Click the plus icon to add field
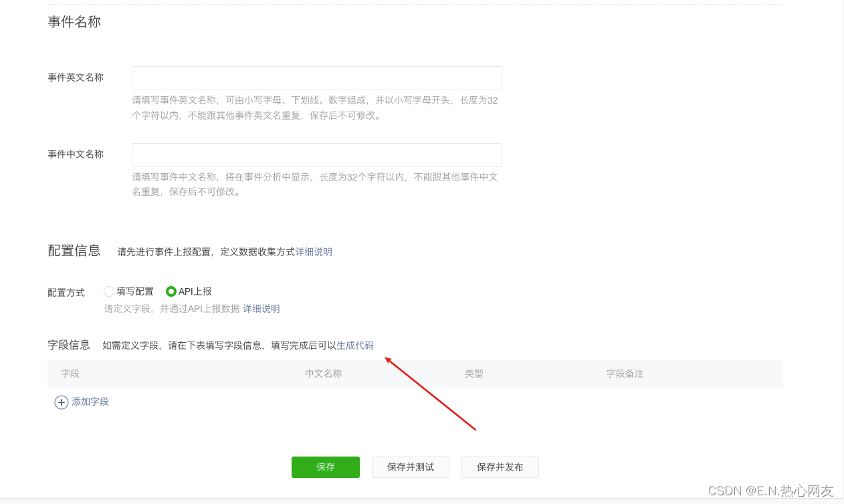 click(62, 402)
